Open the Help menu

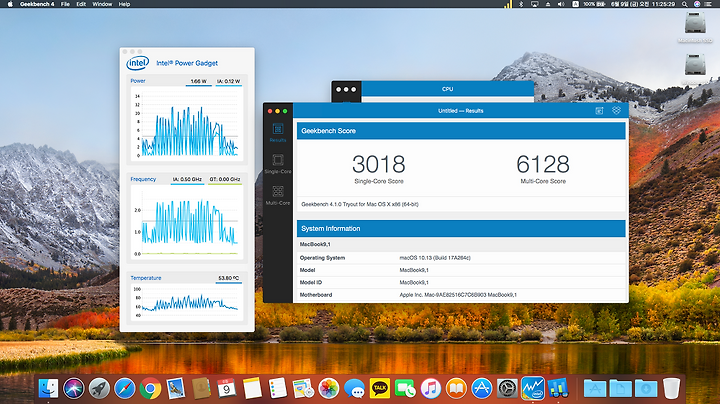tap(124, 4)
